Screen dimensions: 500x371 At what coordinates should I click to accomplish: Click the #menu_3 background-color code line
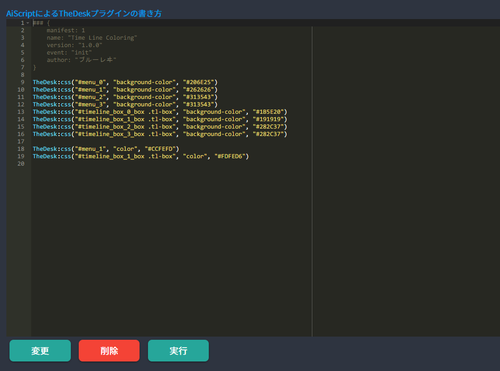pos(125,104)
